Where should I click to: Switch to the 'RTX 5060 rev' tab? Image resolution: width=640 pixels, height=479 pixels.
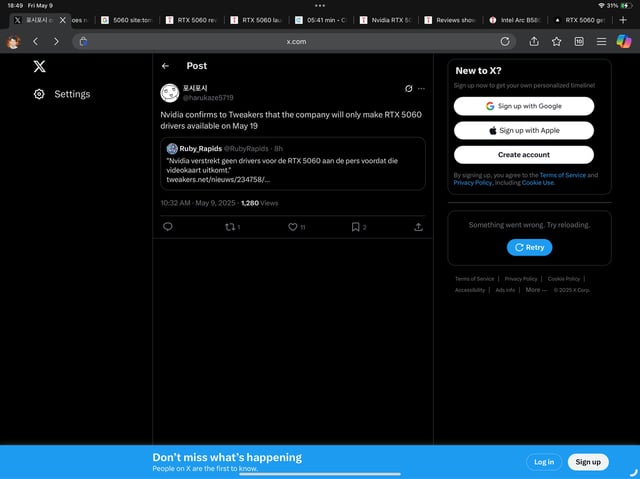pyautogui.click(x=191, y=20)
